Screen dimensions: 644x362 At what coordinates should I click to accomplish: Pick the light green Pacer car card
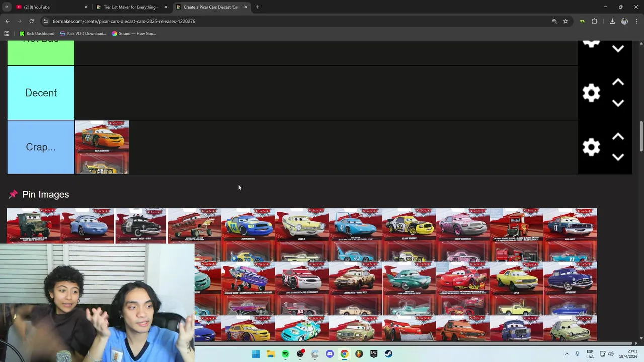pos(570,328)
